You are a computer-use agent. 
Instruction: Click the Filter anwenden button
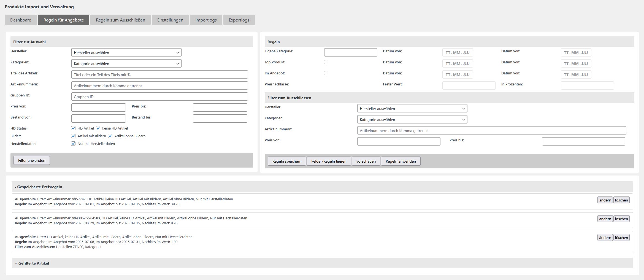tap(32, 160)
